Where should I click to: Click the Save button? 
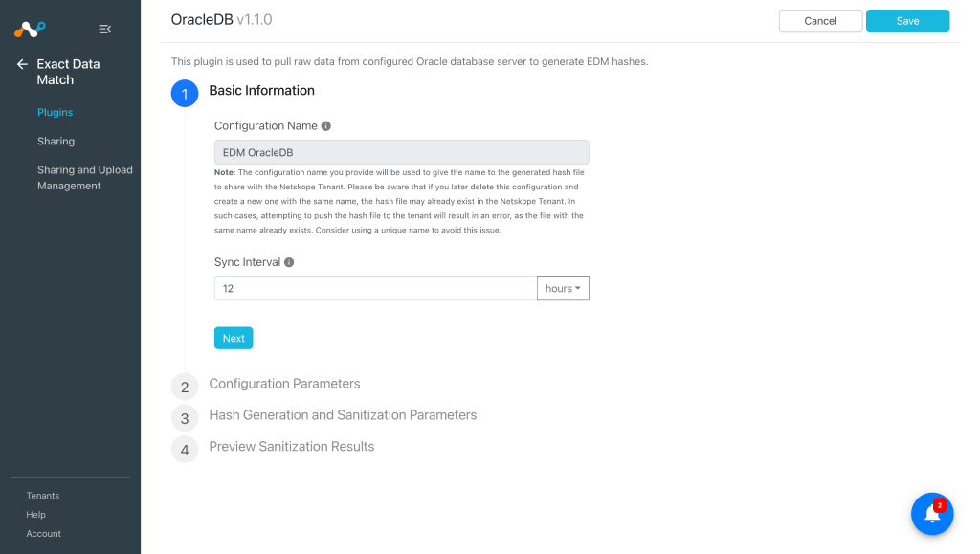(x=907, y=21)
